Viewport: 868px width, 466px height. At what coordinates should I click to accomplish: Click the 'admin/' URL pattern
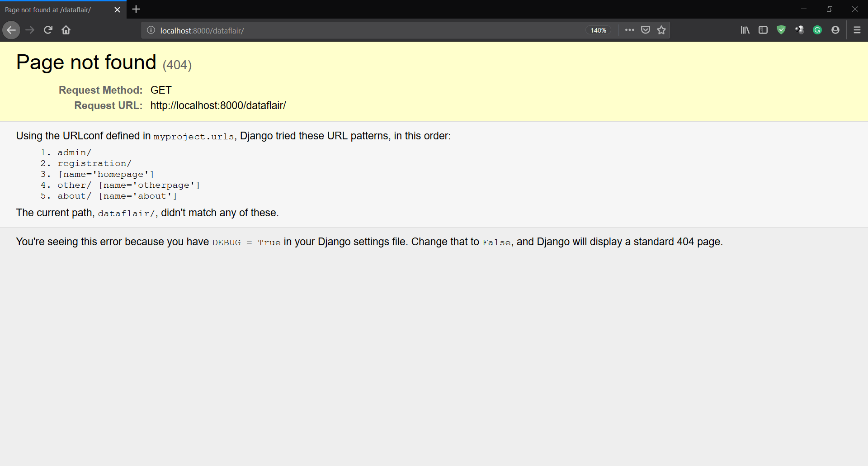click(74, 152)
